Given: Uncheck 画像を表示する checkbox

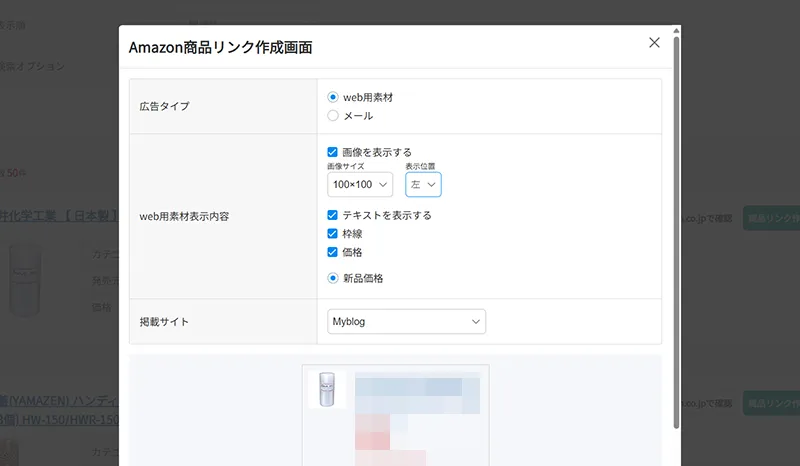Looking at the screenshot, I should coord(332,152).
